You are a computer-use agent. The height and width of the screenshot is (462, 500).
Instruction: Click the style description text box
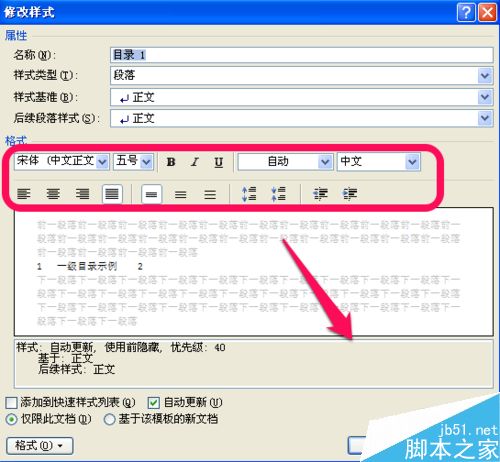pos(254,364)
